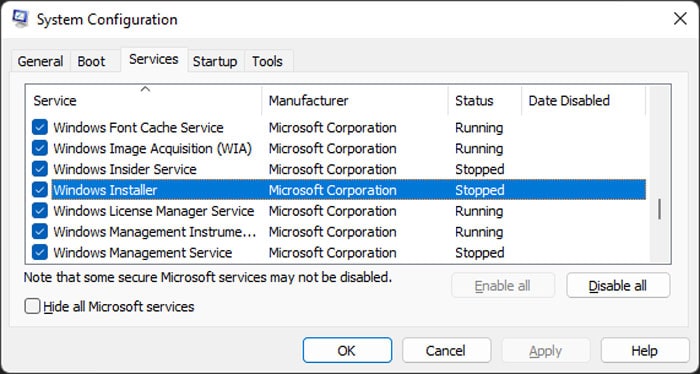The width and height of the screenshot is (700, 374).
Task: Uncheck the Windows License Manager Service checkbox
Action: point(40,211)
